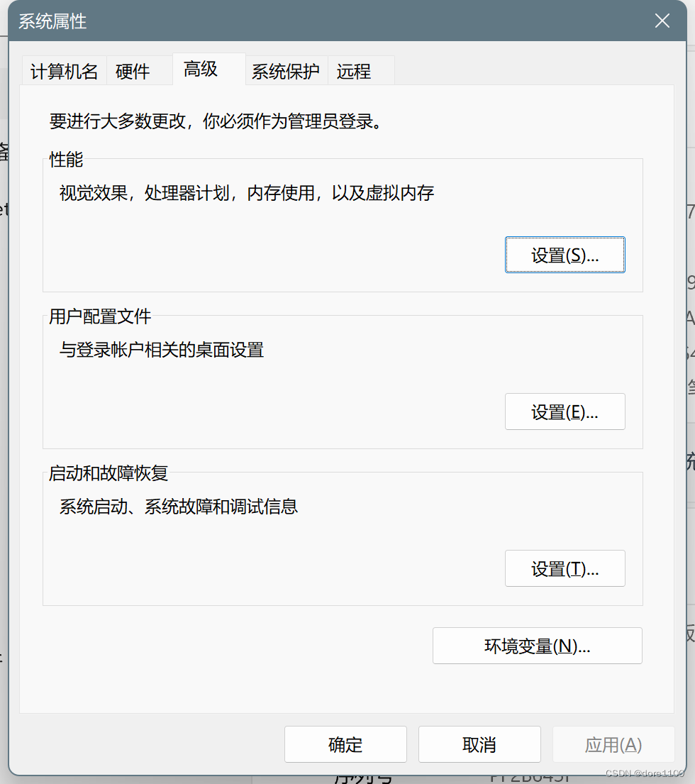Viewport: 695px width, 784px height.
Task: Click the 启动和故障恢复 group label
Action: (109, 473)
